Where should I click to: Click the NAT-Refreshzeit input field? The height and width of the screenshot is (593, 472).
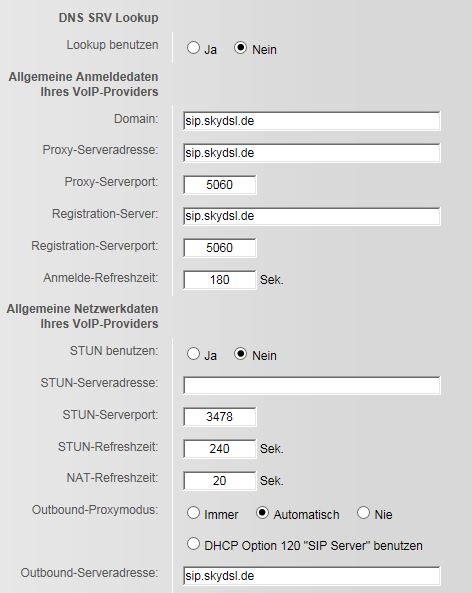pyautogui.click(x=220, y=481)
